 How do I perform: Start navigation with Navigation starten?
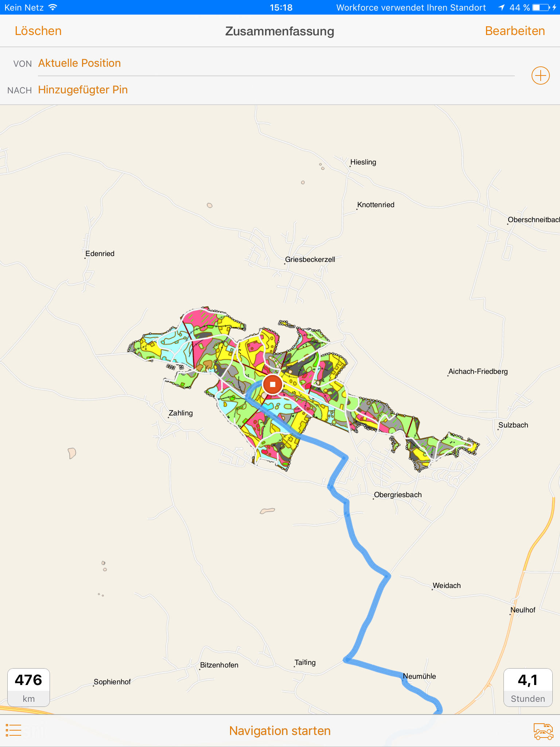[x=280, y=731]
